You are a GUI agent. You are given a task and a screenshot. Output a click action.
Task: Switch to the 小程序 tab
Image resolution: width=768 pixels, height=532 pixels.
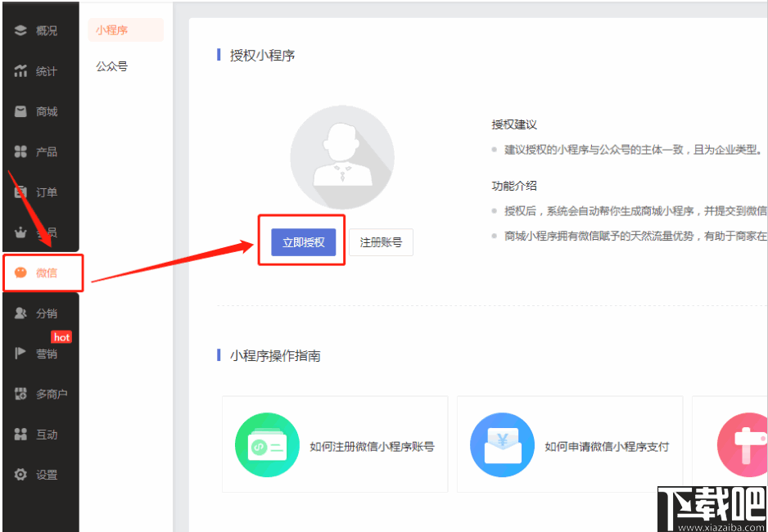click(x=126, y=29)
